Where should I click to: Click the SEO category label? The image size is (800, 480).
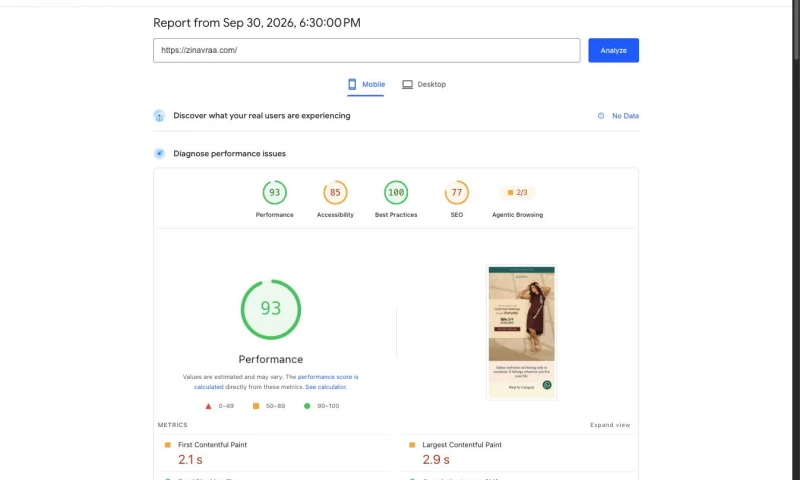[457, 215]
